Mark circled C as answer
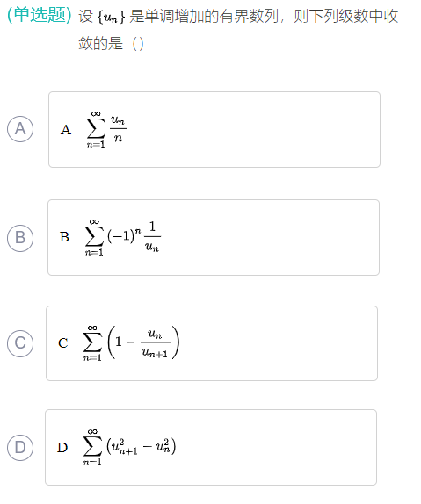The width and height of the screenshot is (421, 504). [20, 343]
